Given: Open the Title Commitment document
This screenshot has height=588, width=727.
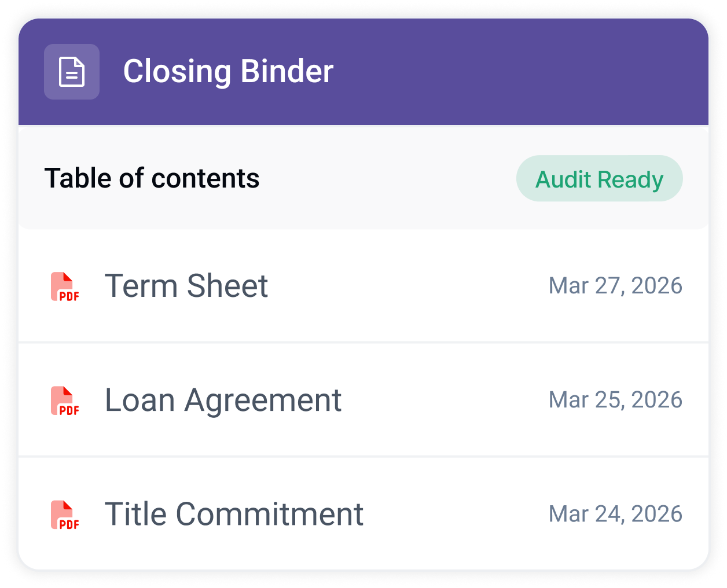Looking at the screenshot, I should point(234,514).
